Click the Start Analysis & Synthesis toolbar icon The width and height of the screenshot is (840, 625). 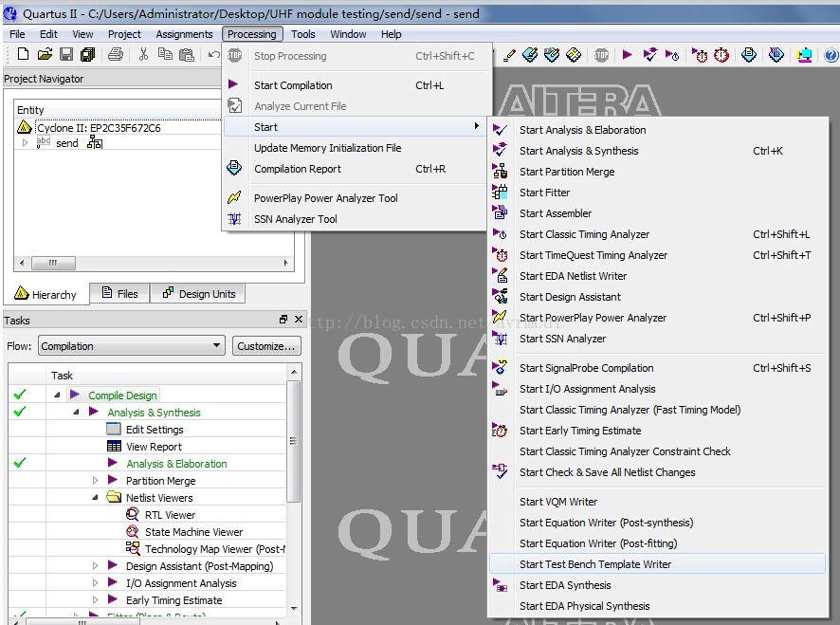pos(649,55)
